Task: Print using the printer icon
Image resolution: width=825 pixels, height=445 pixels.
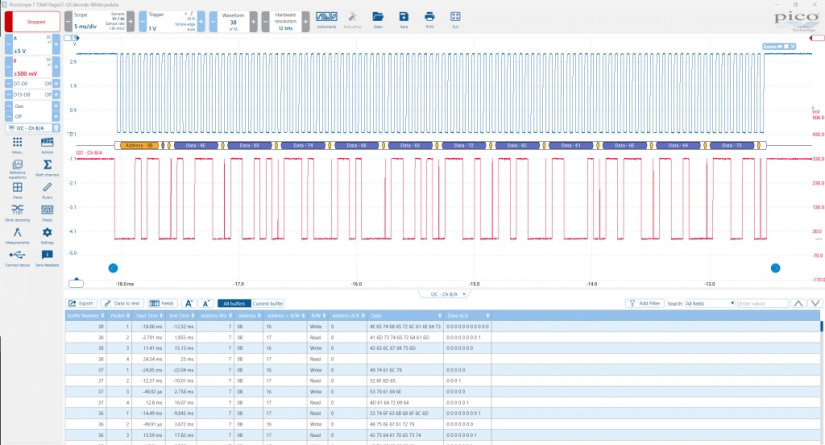Action: click(x=429, y=20)
